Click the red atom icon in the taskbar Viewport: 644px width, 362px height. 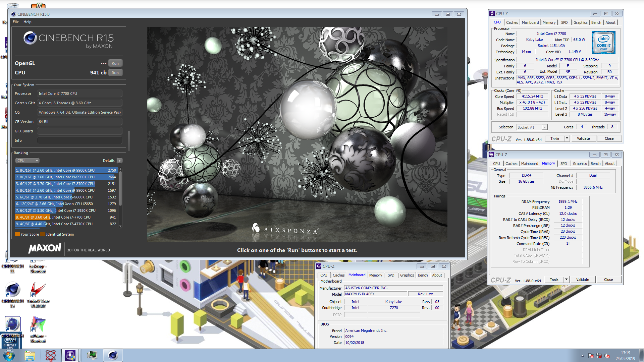(50, 355)
